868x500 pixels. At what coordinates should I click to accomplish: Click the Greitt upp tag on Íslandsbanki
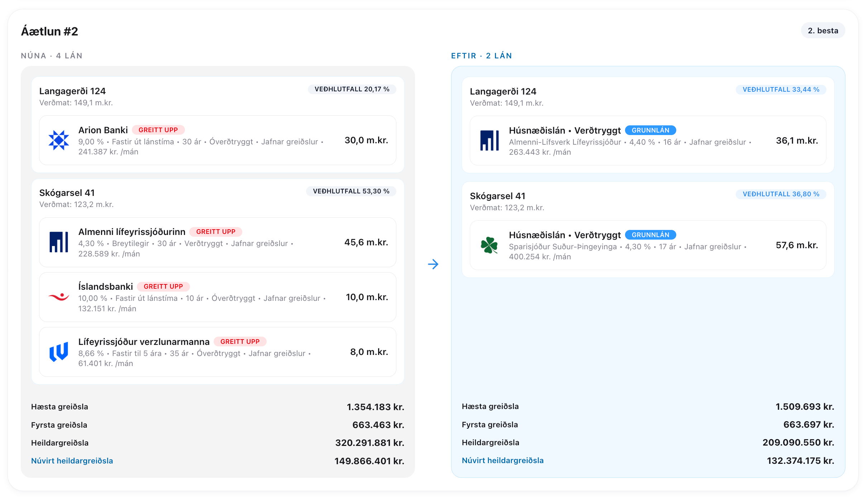point(163,287)
